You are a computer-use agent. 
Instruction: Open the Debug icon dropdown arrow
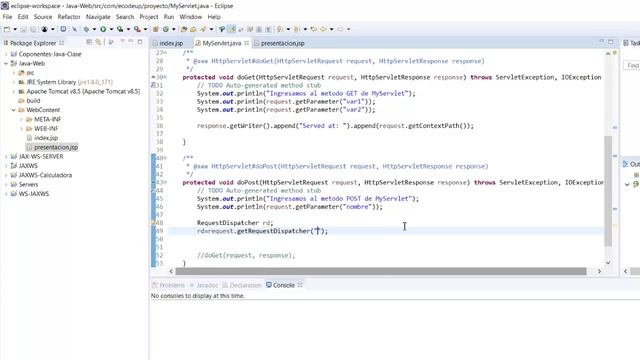pyautogui.click(x=94, y=29)
